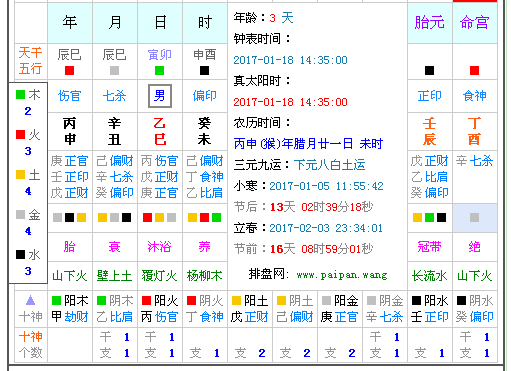The width and height of the screenshot is (511, 371).
Task: Click the grey square above 绝 in 命宫
Action: (474, 218)
